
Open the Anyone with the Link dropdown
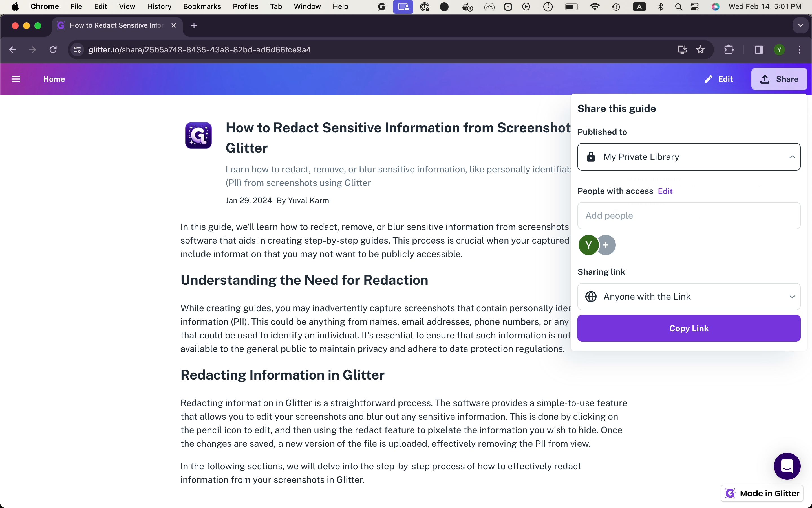click(x=689, y=297)
